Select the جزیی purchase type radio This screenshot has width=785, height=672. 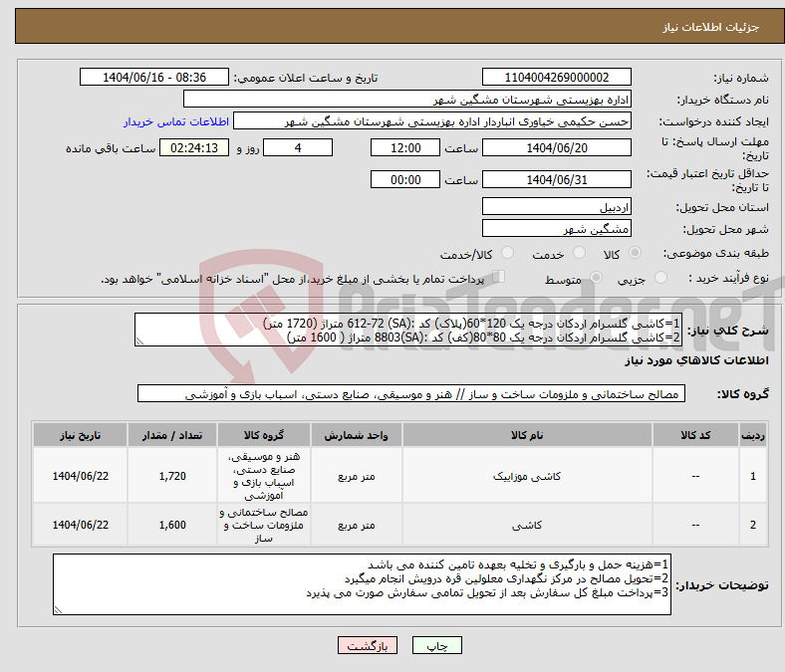[x=660, y=278]
